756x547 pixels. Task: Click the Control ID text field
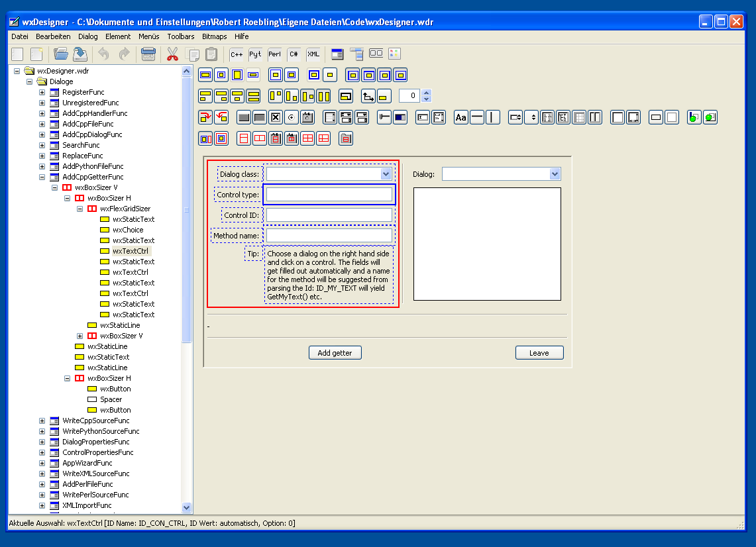(329, 215)
